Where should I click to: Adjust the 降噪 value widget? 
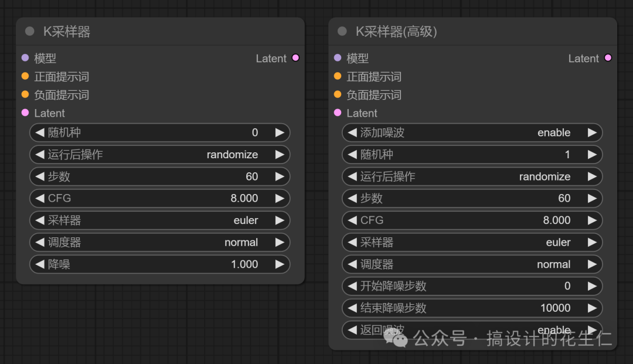pos(159,264)
